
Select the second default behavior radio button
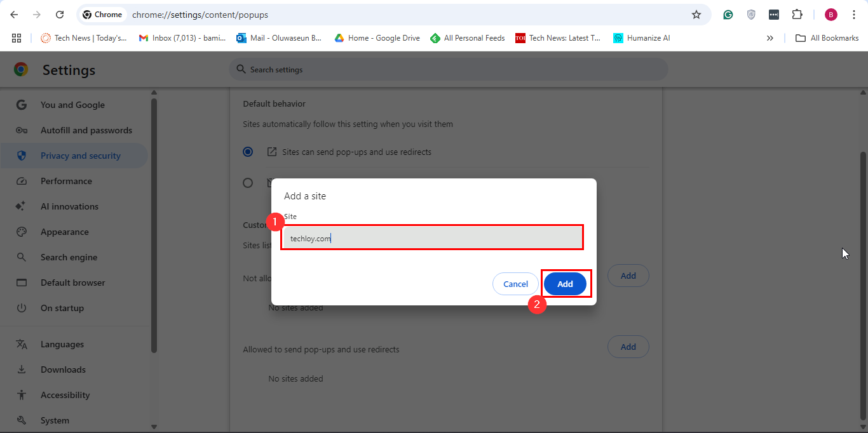pos(248,183)
